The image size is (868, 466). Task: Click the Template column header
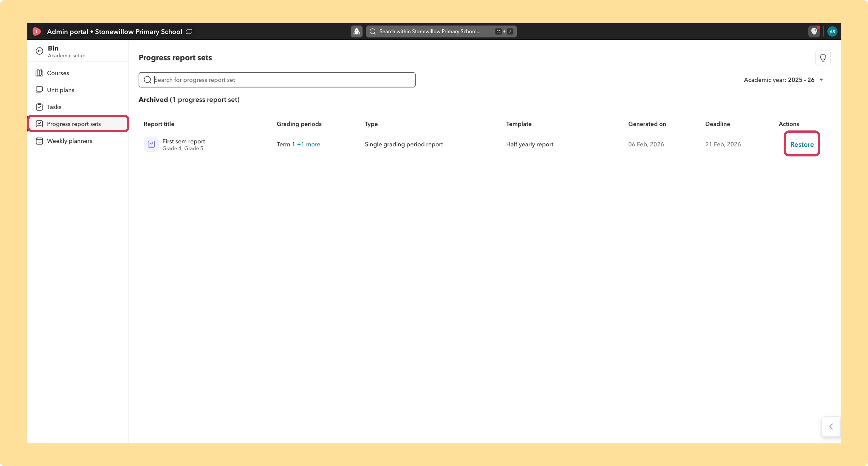pyautogui.click(x=519, y=124)
